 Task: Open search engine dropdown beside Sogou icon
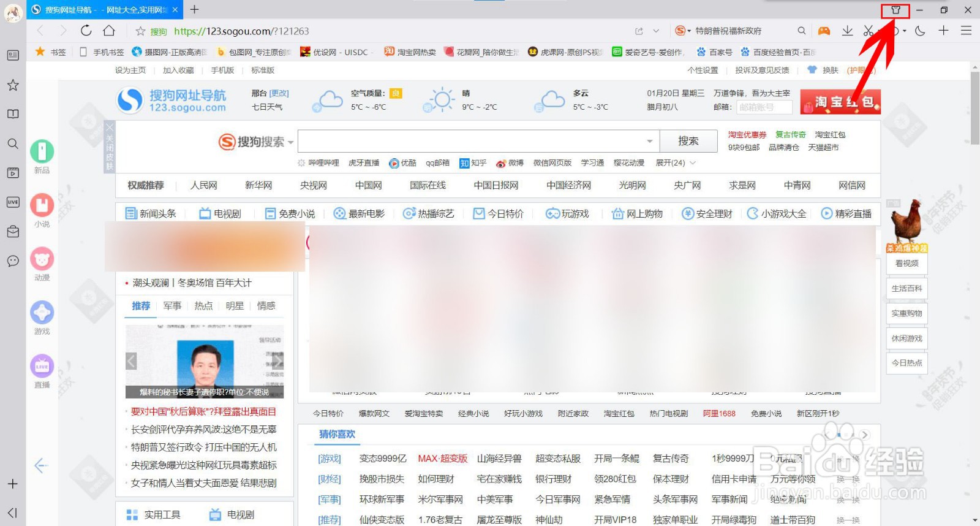(x=689, y=31)
